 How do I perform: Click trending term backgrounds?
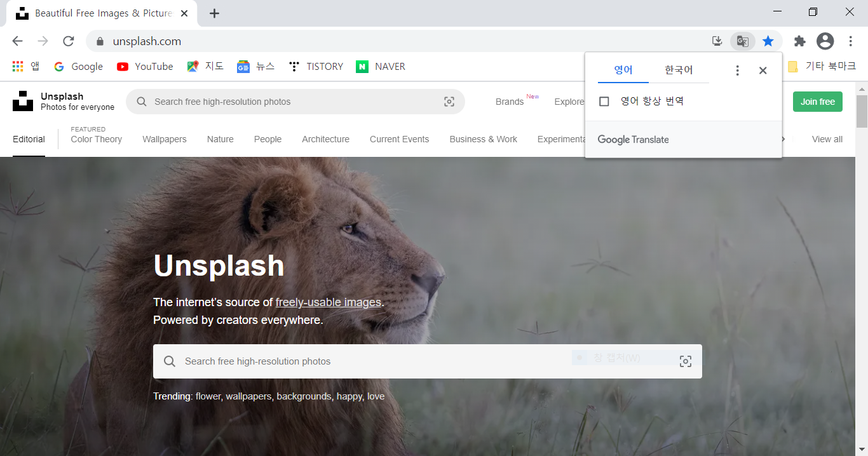304,396
